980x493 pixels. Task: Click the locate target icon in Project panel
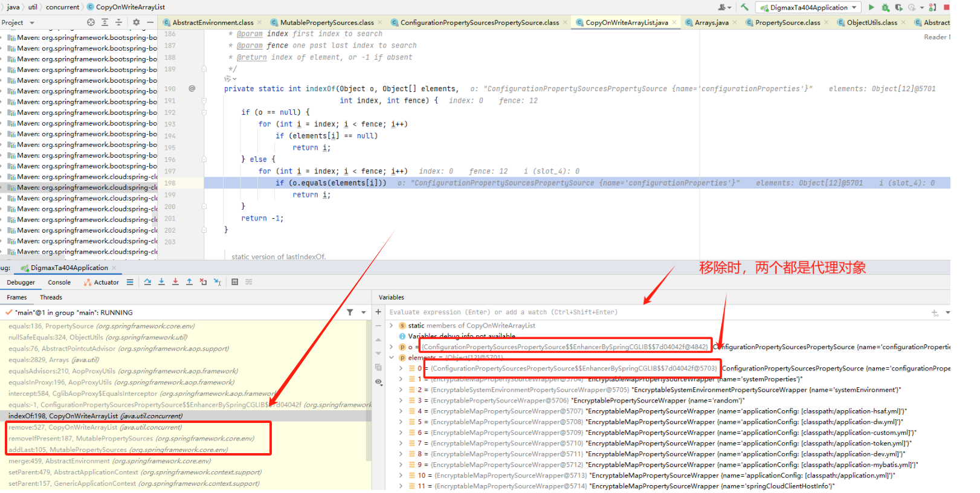click(x=91, y=22)
